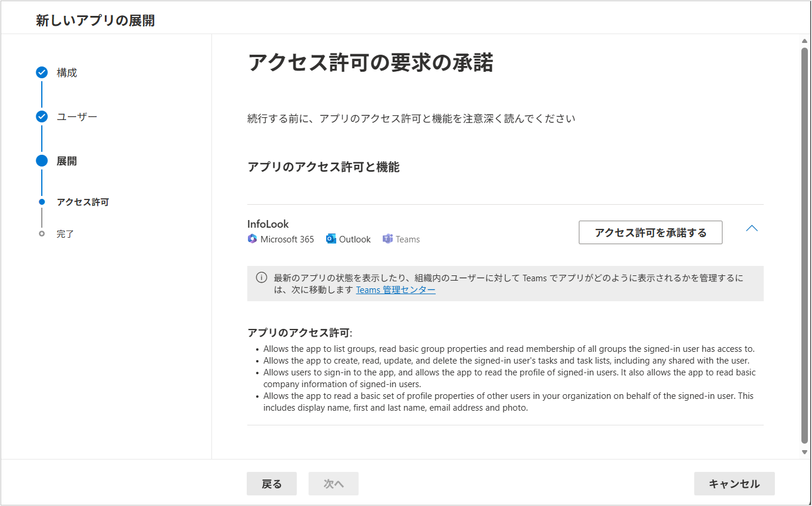Click the 展開 step circle icon
This screenshot has width=812, height=506.
(42, 161)
